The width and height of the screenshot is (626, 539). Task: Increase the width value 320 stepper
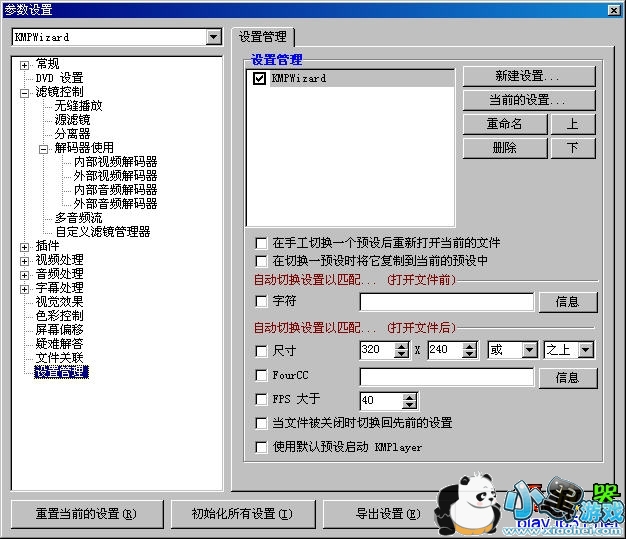tap(402, 347)
